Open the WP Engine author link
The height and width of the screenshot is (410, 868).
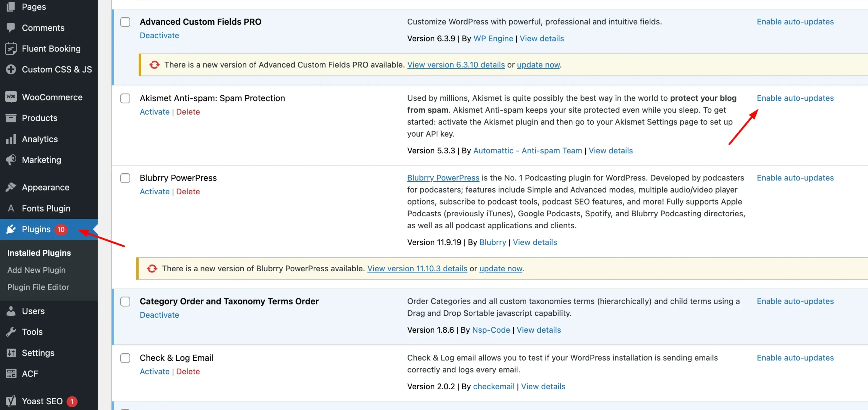(x=493, y=38)
